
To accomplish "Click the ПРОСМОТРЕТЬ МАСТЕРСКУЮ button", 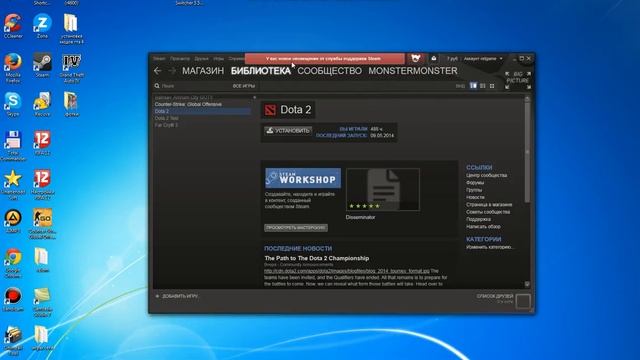I will pos(296,228).
